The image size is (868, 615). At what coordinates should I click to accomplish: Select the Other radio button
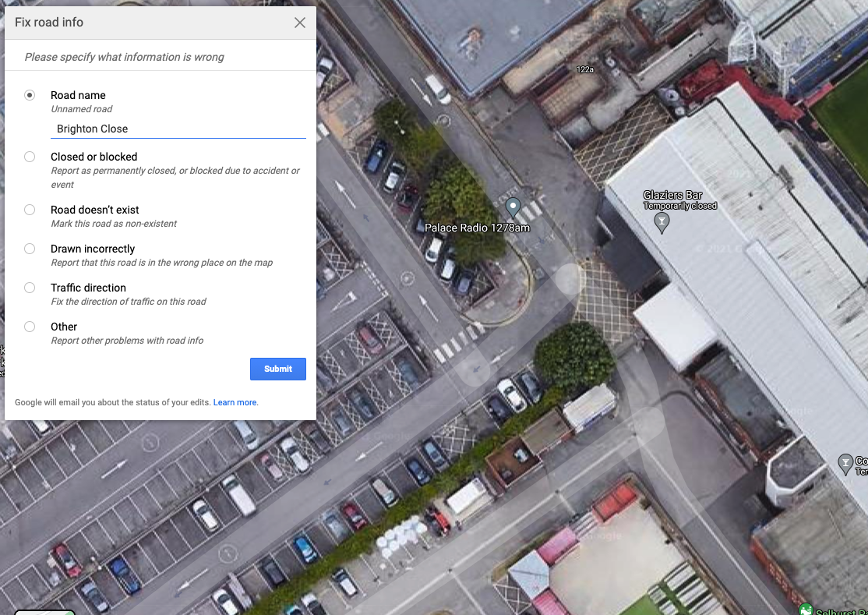pos(30,327)
